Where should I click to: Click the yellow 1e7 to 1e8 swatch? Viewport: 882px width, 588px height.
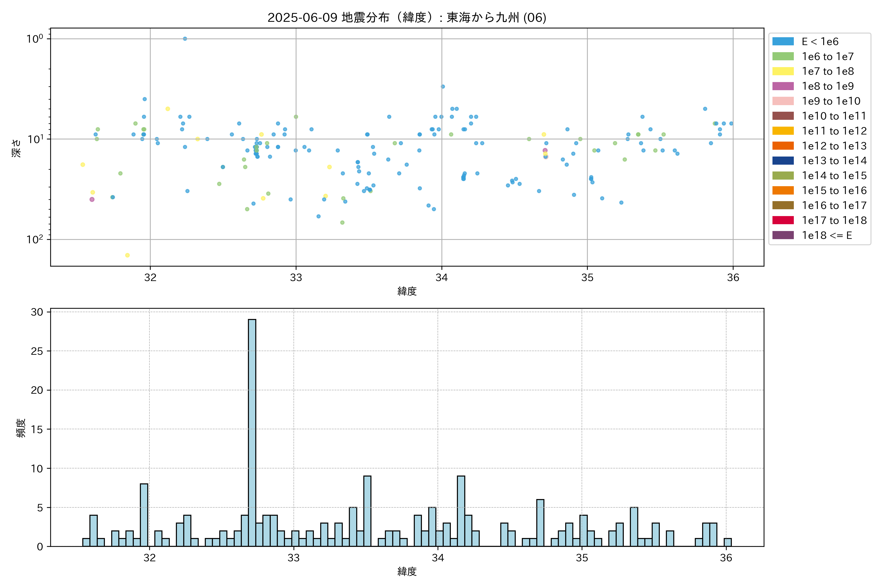[783, 71]
